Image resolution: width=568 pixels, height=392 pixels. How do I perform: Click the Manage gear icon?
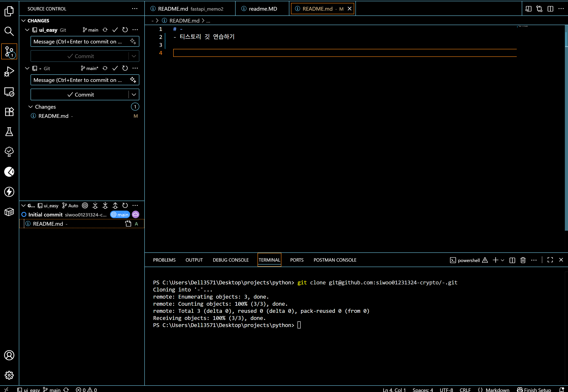(x=9, y=375)
